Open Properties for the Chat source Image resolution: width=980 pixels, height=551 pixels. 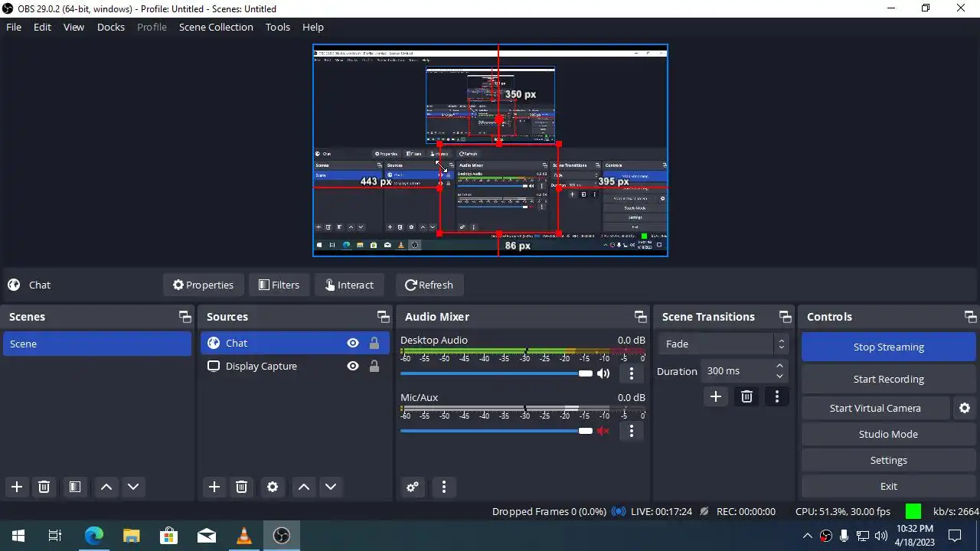pyautogui.click(x=203, y=285)
